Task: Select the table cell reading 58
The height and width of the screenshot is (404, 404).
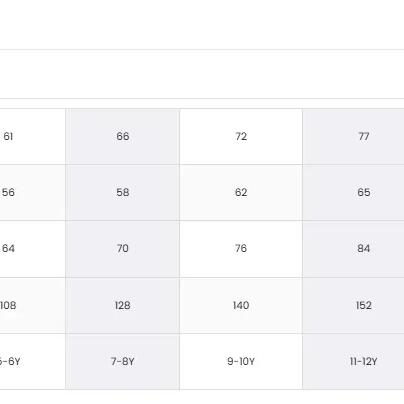Action: pyautogui.click(x=123, y=192)
